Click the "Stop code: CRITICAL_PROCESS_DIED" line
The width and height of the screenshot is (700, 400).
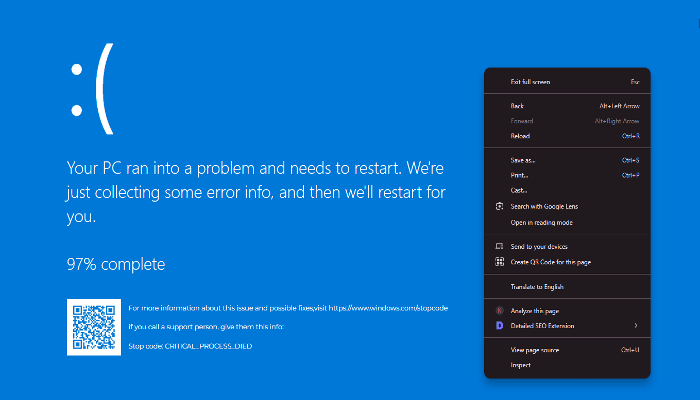click(x=190, y=346)
